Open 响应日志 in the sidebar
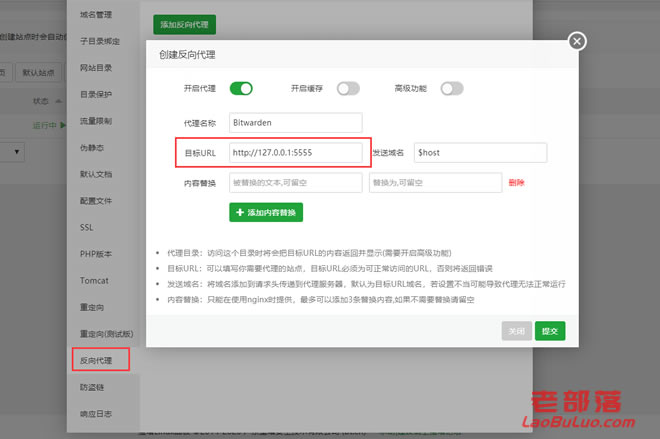The image size is (660, 439). click(x=96, y=414)
